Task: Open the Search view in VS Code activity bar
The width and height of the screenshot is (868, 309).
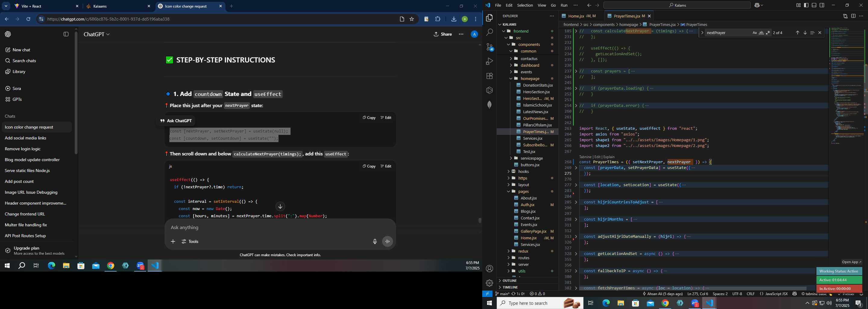Action: click(x=489, y=32)
